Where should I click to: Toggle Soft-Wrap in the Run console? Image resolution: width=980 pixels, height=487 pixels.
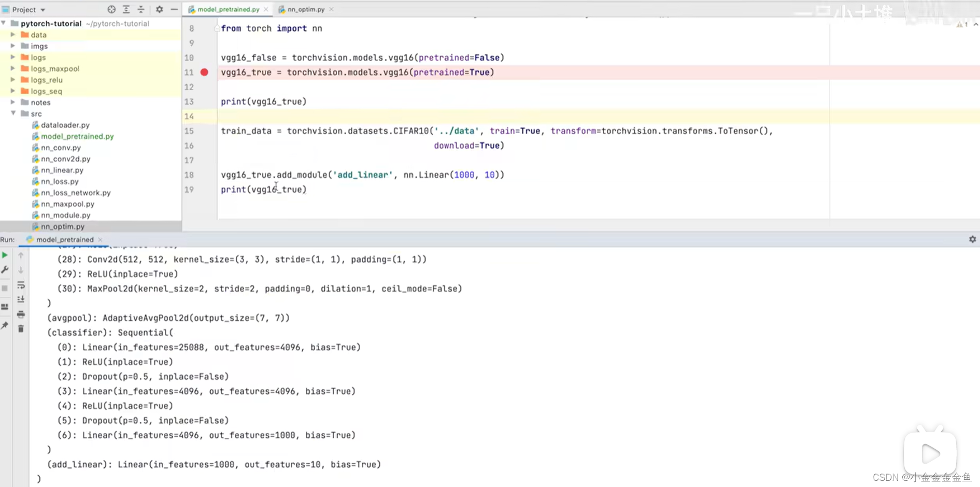point(21,285)
